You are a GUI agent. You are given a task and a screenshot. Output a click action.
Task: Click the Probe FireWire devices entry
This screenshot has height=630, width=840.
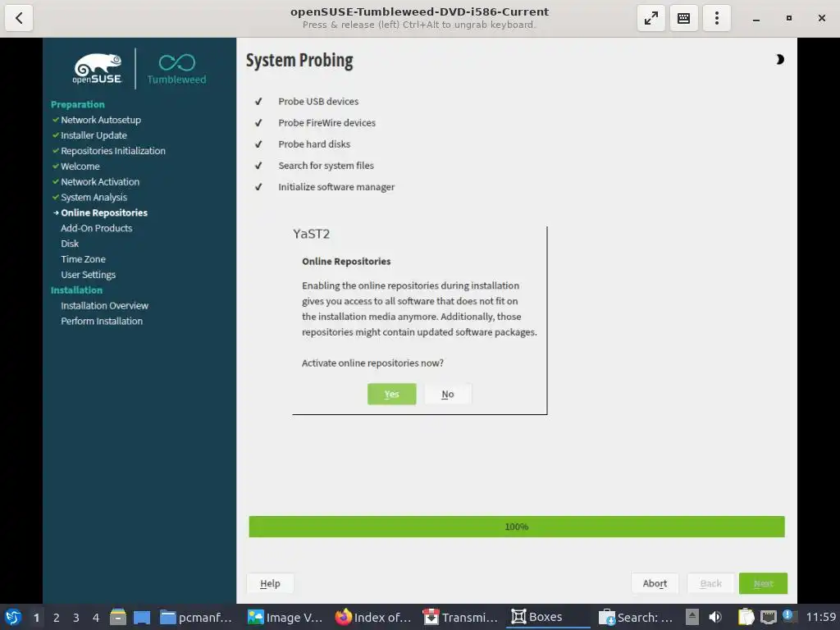point(326,123)
